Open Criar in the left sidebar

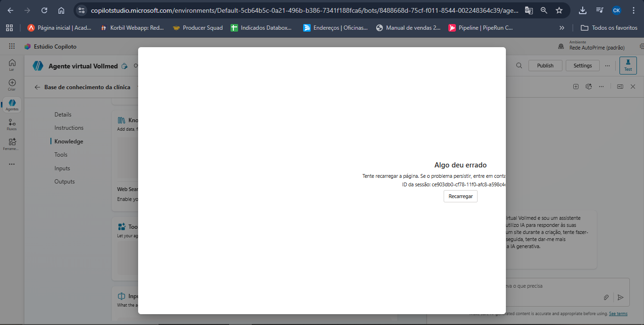[x=12, y=84]
